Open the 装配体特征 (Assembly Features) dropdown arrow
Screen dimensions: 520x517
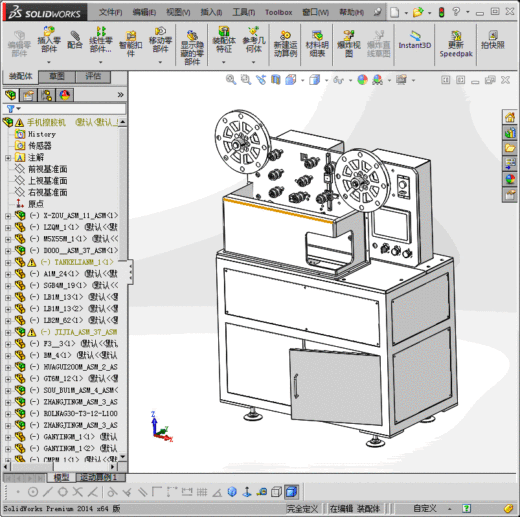click(x=224, y=62)
